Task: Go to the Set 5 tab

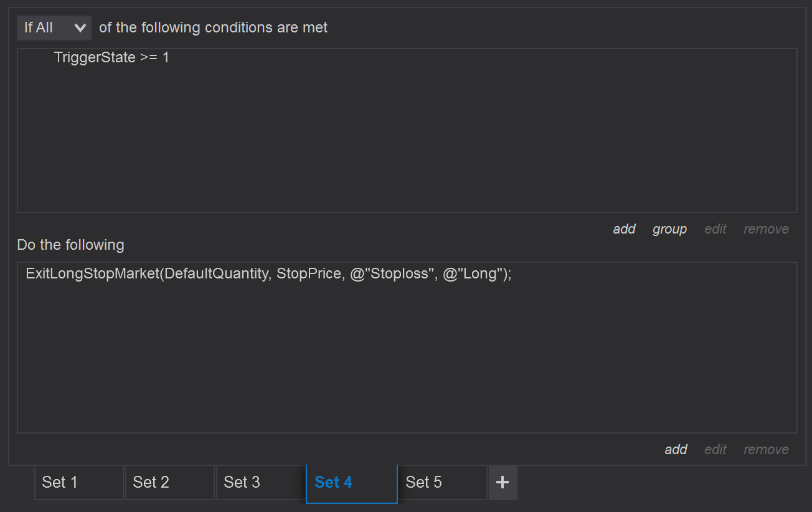Action: [441, 482]
